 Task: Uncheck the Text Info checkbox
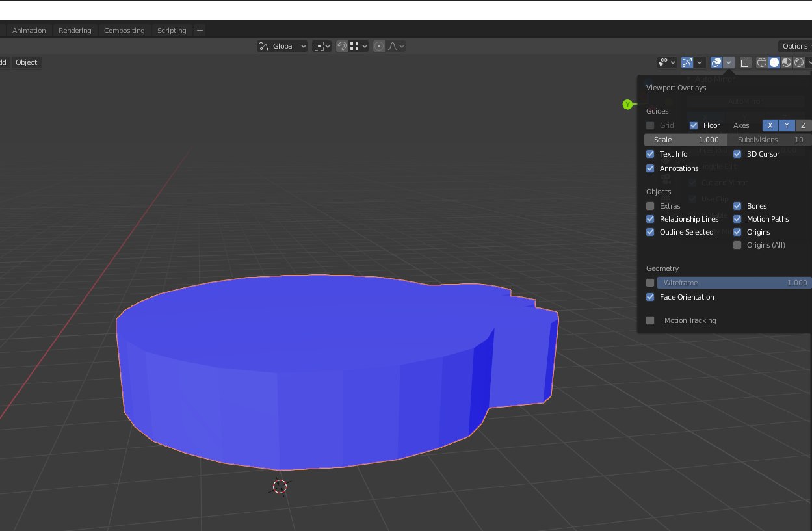[650, 154]
